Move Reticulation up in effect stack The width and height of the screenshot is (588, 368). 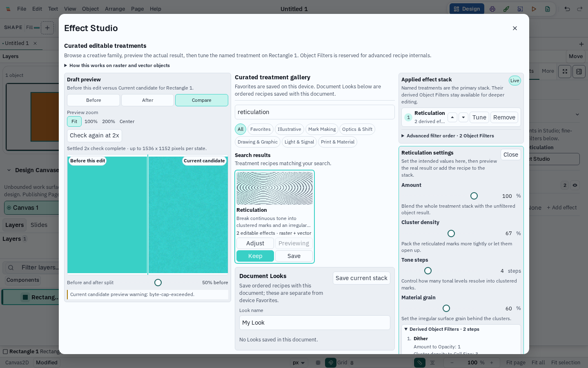pyautogui.click(x=452, y=117)
